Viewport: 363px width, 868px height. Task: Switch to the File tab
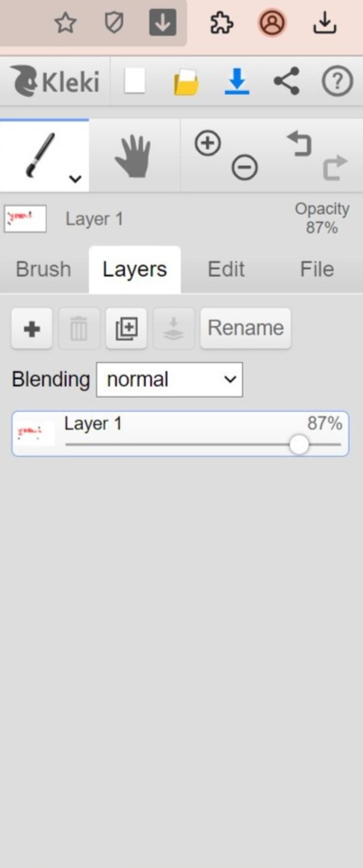(317, 269)
